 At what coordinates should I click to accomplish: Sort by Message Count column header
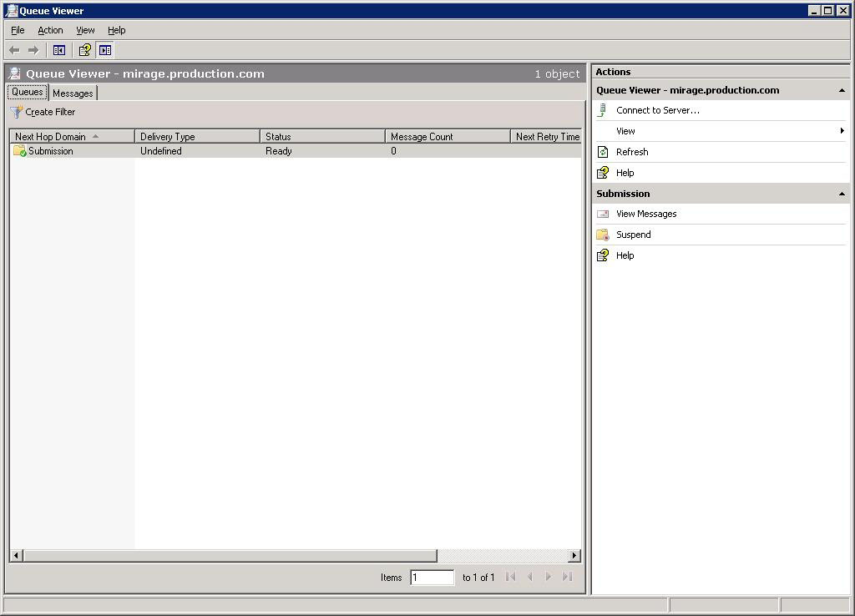(x=448, y=136)
